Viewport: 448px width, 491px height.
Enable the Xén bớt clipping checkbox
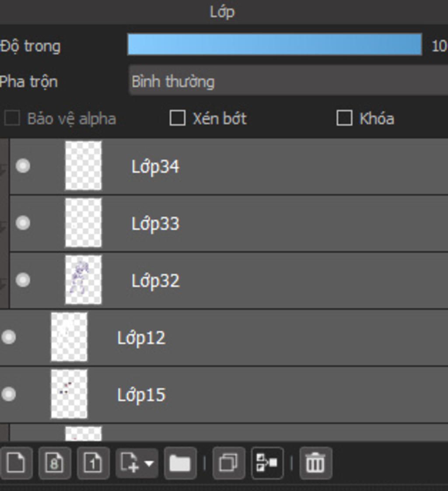177,118
